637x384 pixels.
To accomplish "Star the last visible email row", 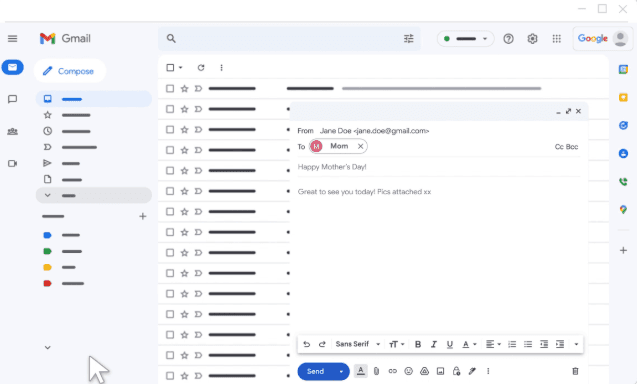I will (x=184, y=375).
